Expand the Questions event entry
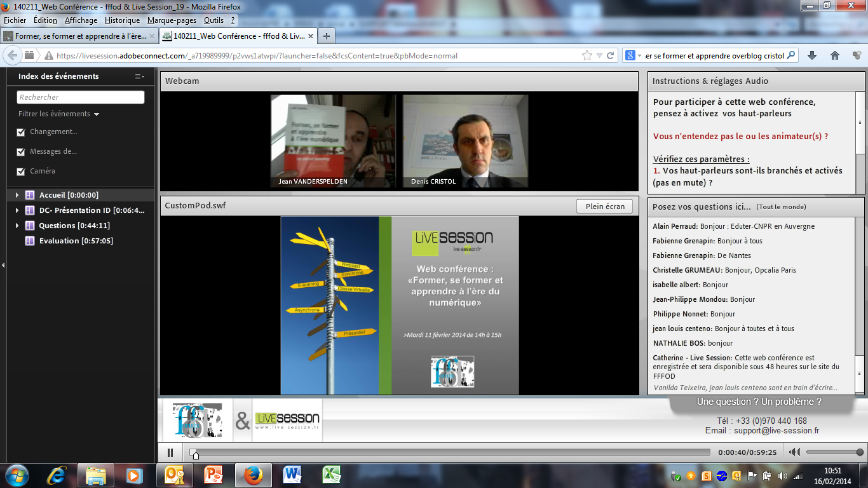This screenshot has width=868, height=488. (17, 226)
